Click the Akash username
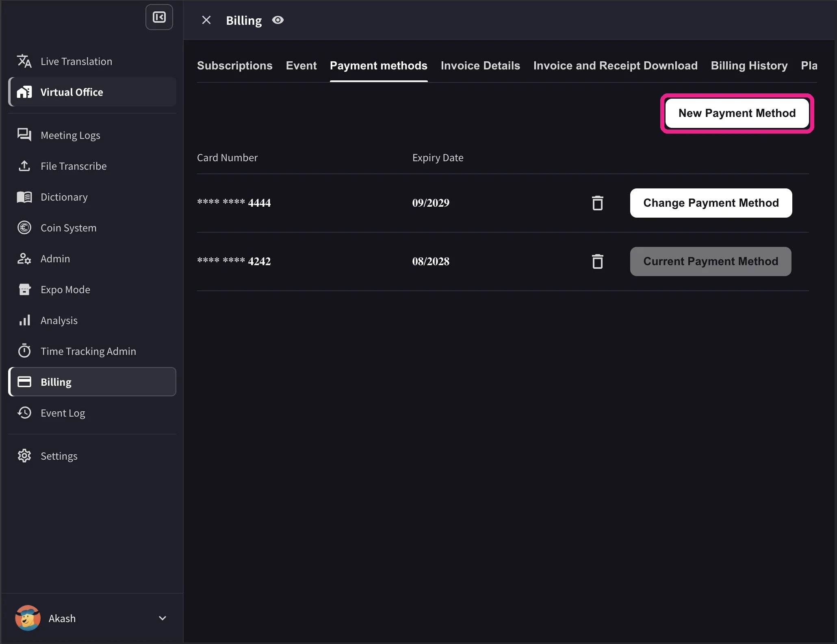Viewport: 837px width, 644px height. click(x=62, y=618)
